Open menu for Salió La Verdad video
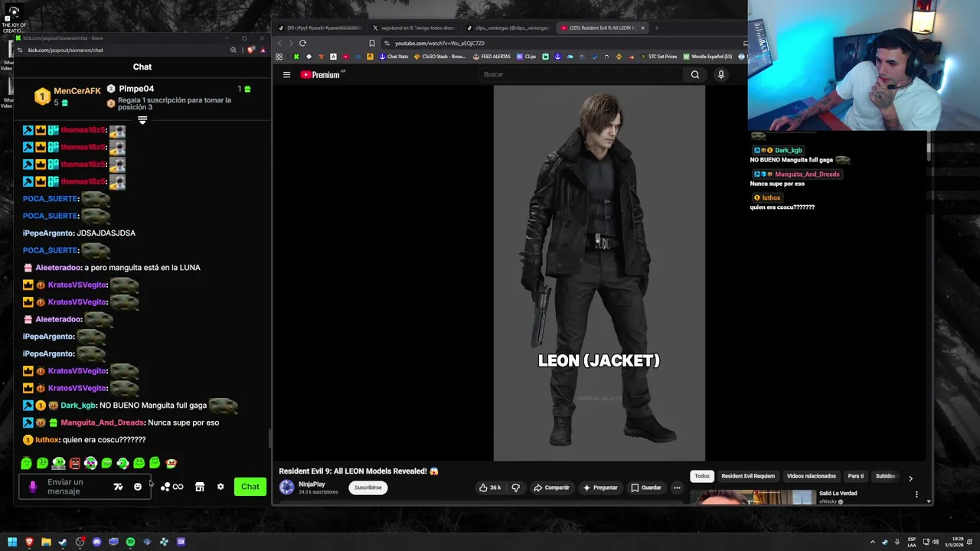 point(916,494)
